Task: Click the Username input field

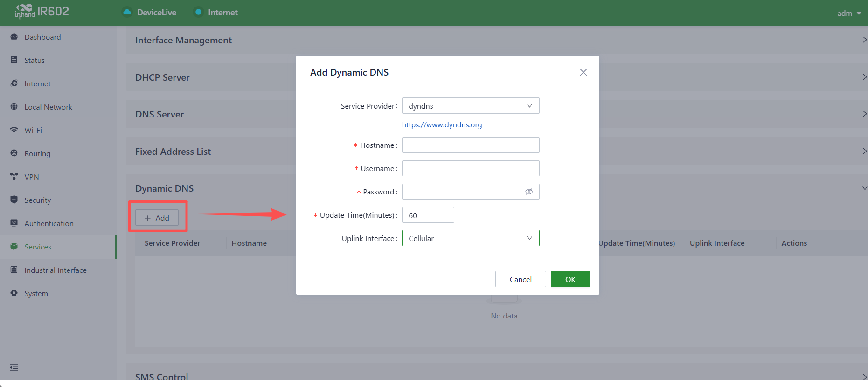Action: point(471,168)
